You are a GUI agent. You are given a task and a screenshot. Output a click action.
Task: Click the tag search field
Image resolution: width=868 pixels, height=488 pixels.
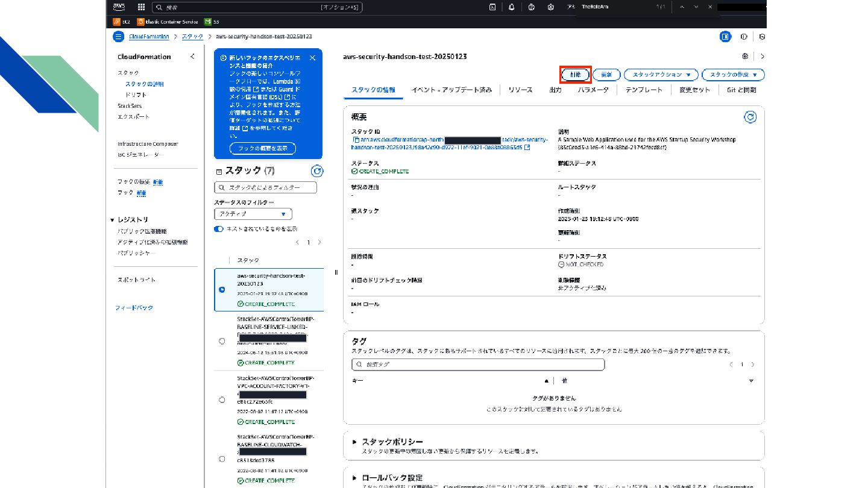point(478,364)
